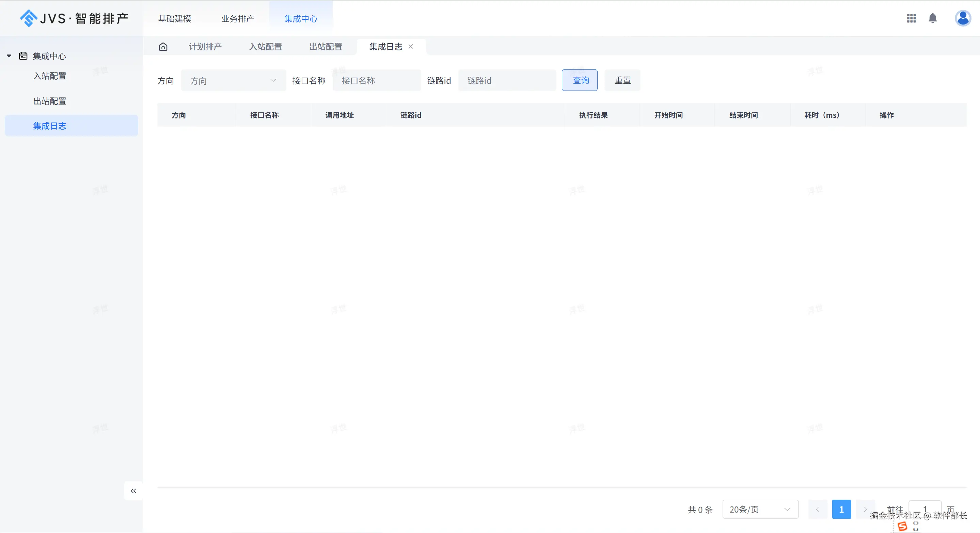Open the 方向 dropdown filter
Screen dimensions: 980x533
coord(233,81)
